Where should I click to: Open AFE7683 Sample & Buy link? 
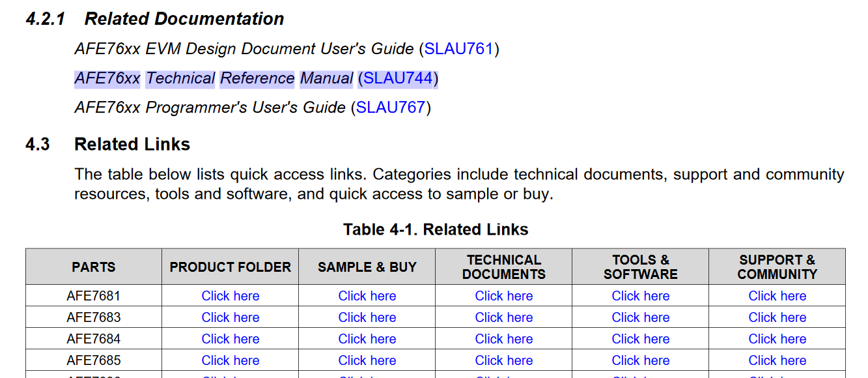pyautogui.click(x=367, y=317)
